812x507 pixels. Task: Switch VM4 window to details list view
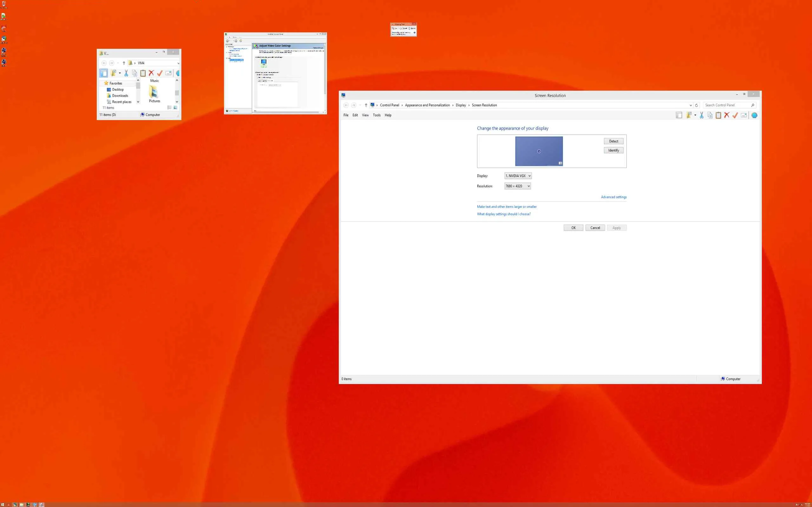(169, 108)
